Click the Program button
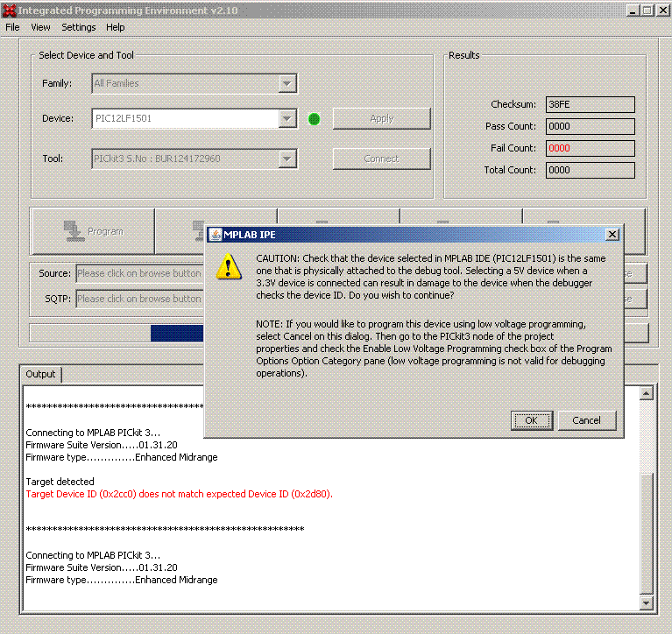The image size is (672, 634). pyautogui.click(x=93, y=231)
